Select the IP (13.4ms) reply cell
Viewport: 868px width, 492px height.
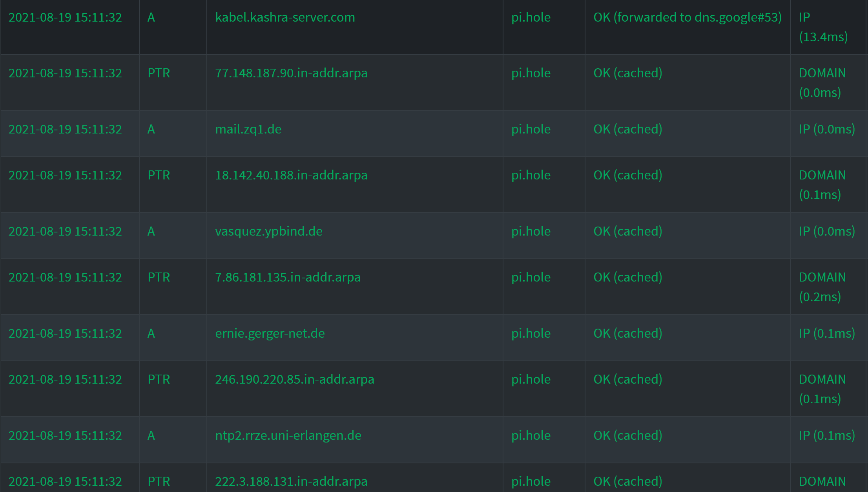823,27
